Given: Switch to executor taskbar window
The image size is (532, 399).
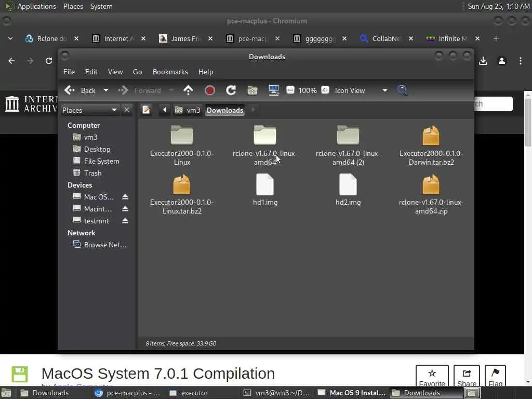Looking at the screenshot, I should pos(194,393).
